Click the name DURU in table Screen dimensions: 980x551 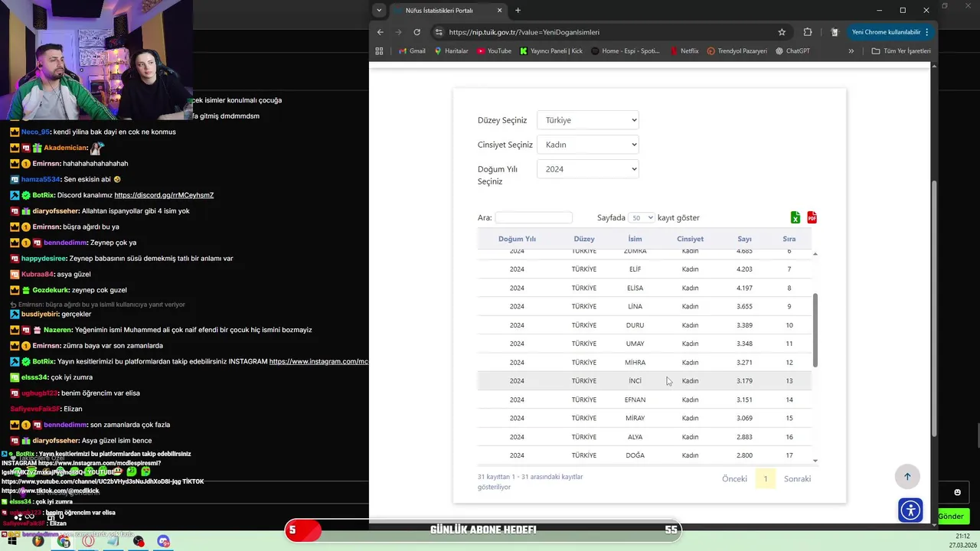pyautogui.click(x=635, y=325)
